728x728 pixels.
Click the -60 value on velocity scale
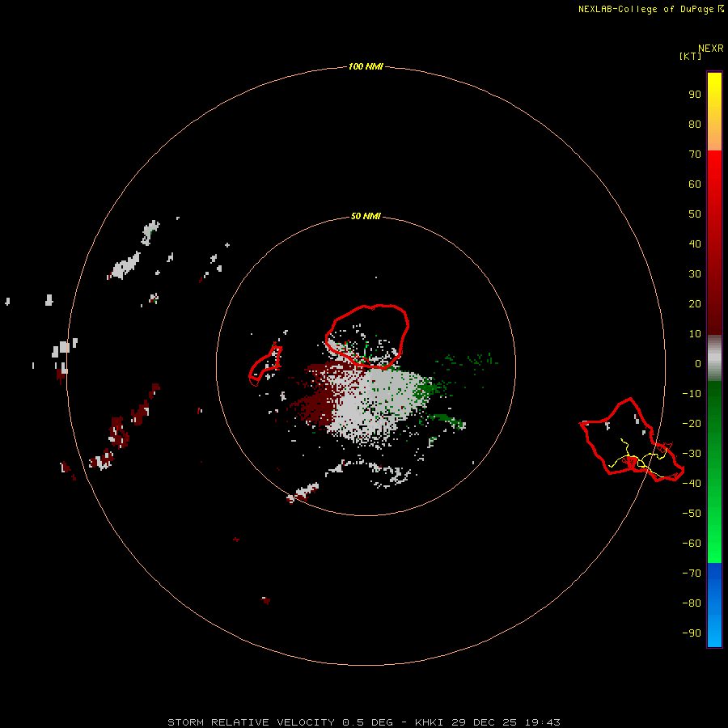692,544
